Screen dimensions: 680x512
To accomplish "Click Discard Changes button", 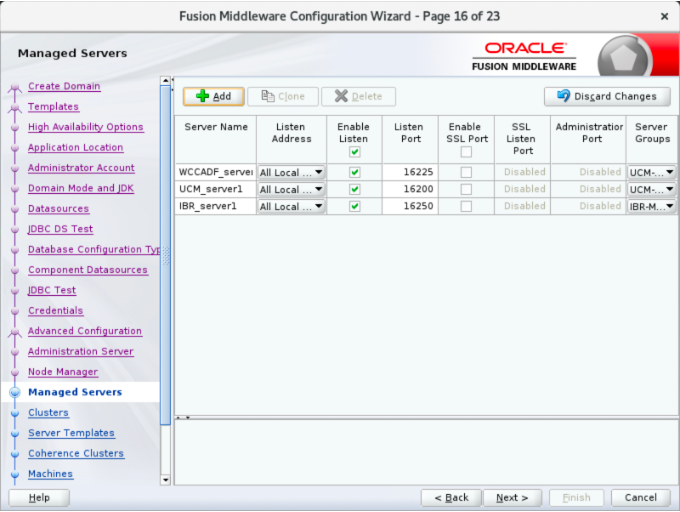I will pyautogui.click(x=607, y=96).
